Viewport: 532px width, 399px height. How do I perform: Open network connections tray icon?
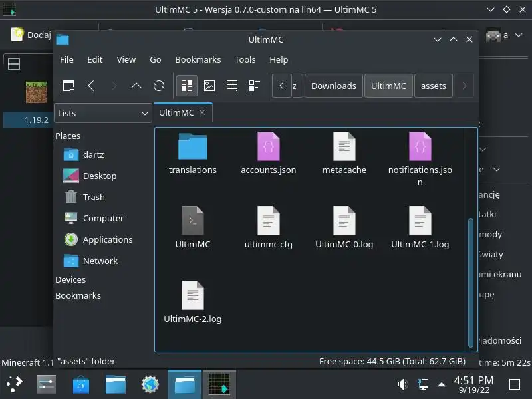pos(423,384)
